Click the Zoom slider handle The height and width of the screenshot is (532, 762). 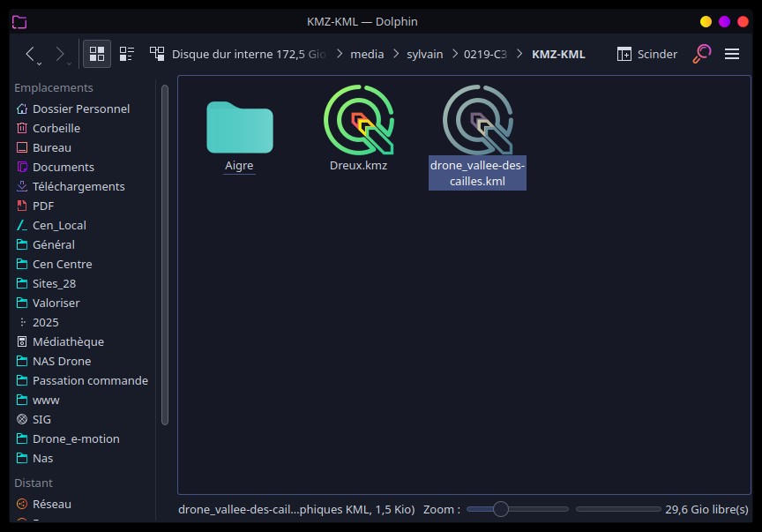point(501,509)
